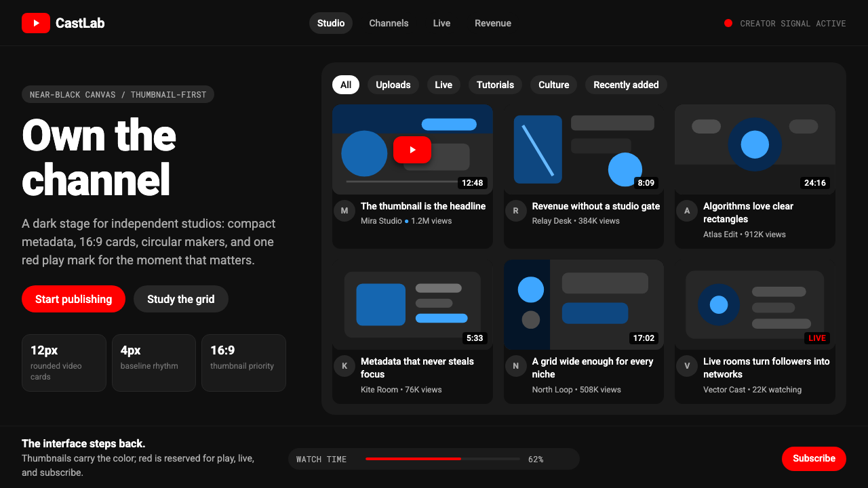Viewport: 868px width, 488px height.
Task: Click title 'A grid wide enough for every niche'
Action: click(x=593, y=367)
